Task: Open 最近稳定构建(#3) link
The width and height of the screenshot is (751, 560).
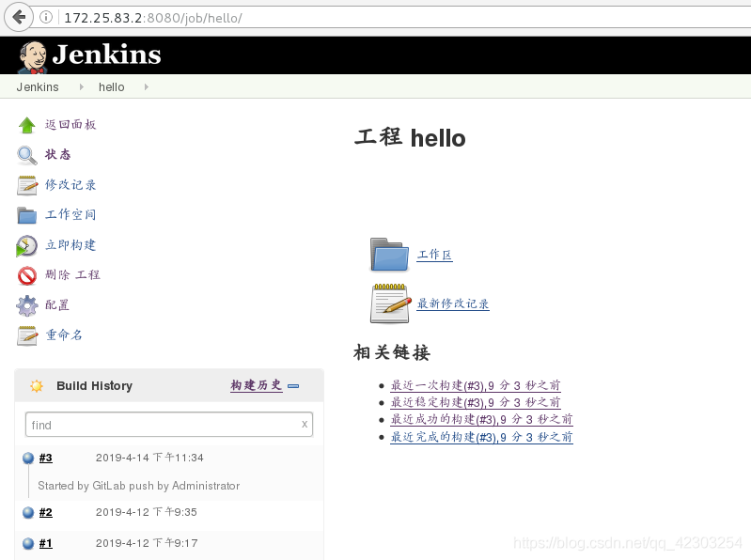Action: (x=476, y=402)
